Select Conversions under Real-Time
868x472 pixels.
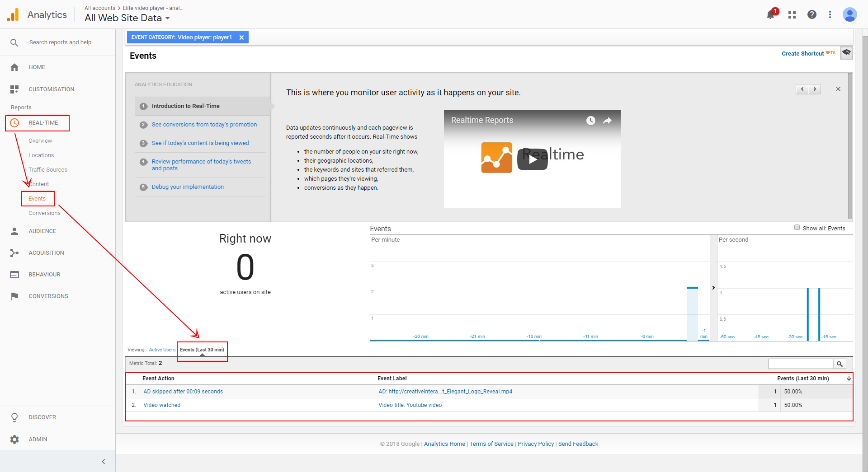pyautogui.click(x=44, y=213)
